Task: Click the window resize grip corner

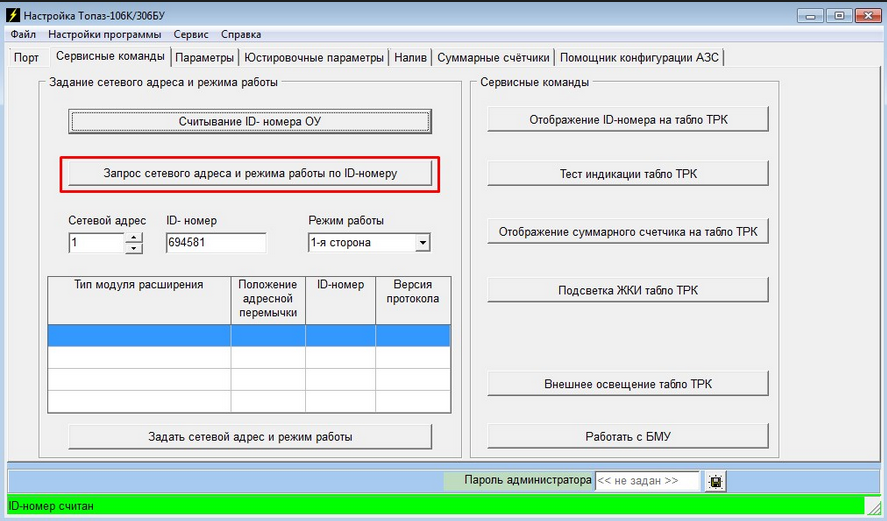Action: pyautogui.click(x=874, y=506)
